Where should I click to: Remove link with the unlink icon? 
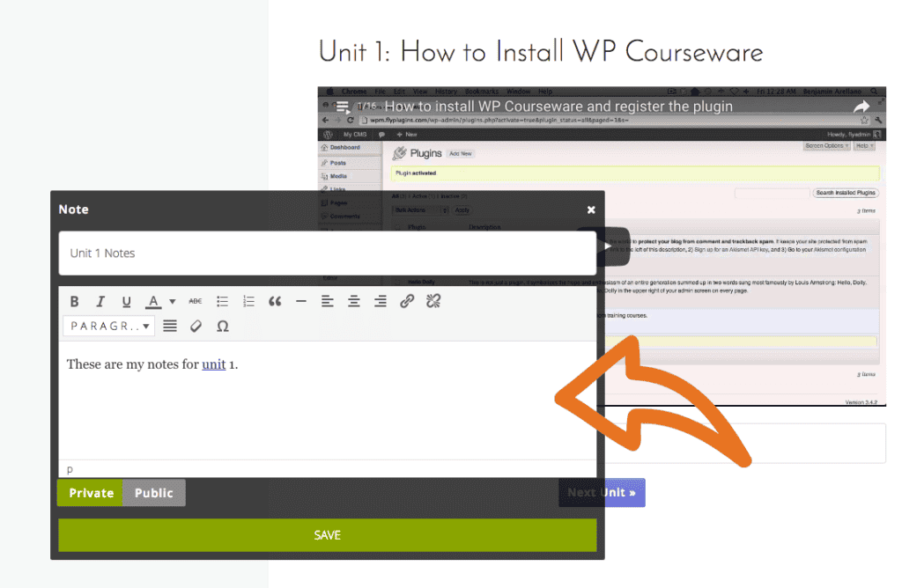pyautogui.click(x=433, y=301)
